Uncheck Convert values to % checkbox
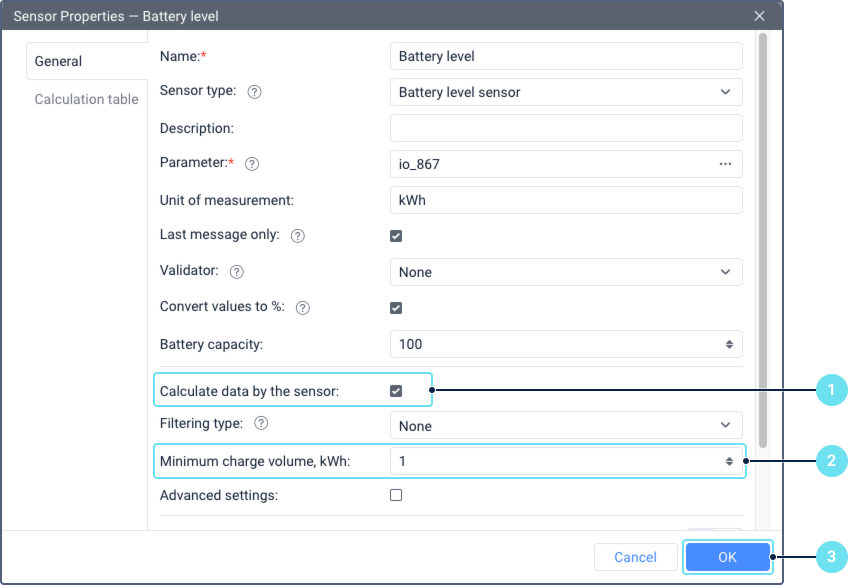Screen dimensions: 848x585 point(396,308)
